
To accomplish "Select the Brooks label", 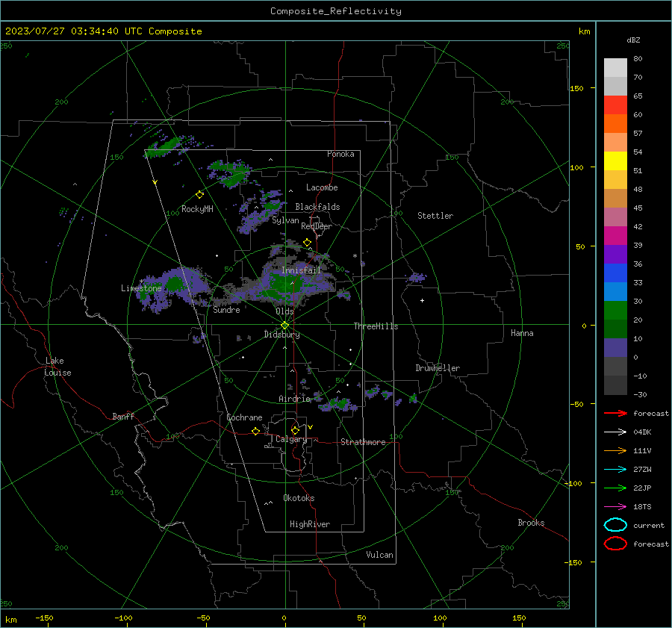I will [x=531, y=523].
